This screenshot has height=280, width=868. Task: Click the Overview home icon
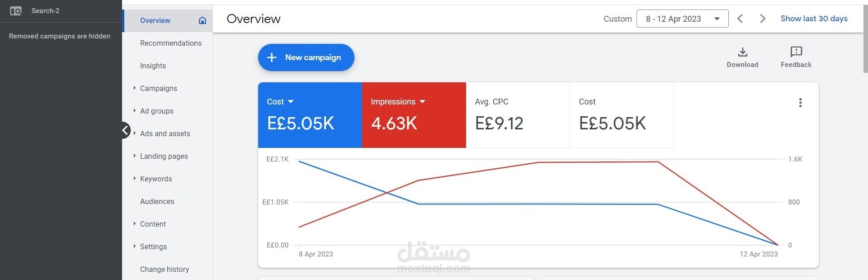tap(203, 20)
